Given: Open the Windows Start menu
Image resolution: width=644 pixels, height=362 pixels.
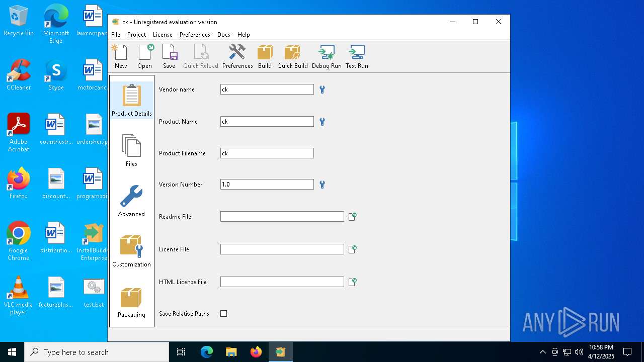Looking at the screenshot, I should point(12,352).
